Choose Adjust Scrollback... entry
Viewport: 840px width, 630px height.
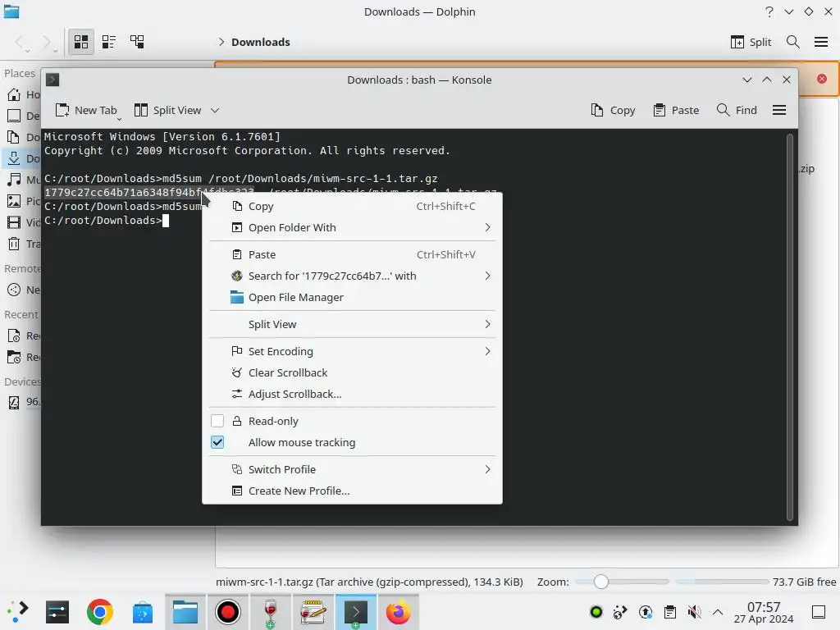[352, 395]
